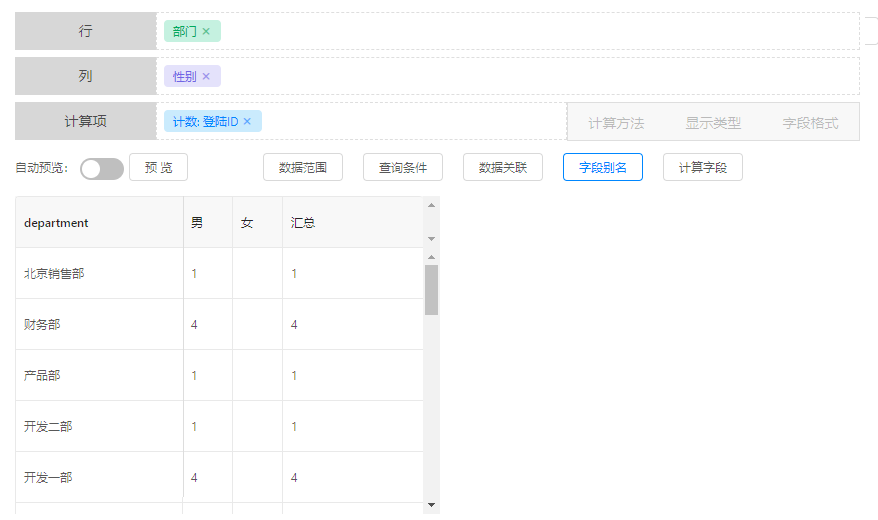This screenshot has width=878, height=520.
Task: Remove the 计数: 登陆ID calculation tag
Action: (x=247, y=121)
